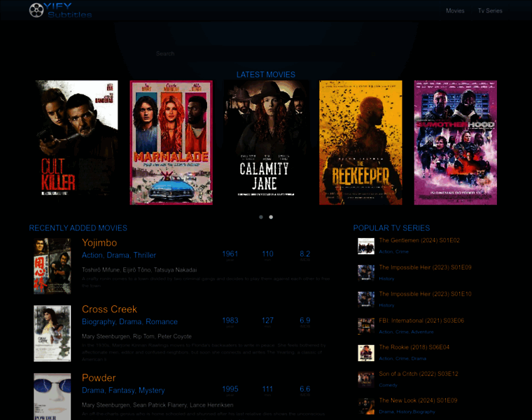Open the Yojimbo movie title link

click(99, 243)
